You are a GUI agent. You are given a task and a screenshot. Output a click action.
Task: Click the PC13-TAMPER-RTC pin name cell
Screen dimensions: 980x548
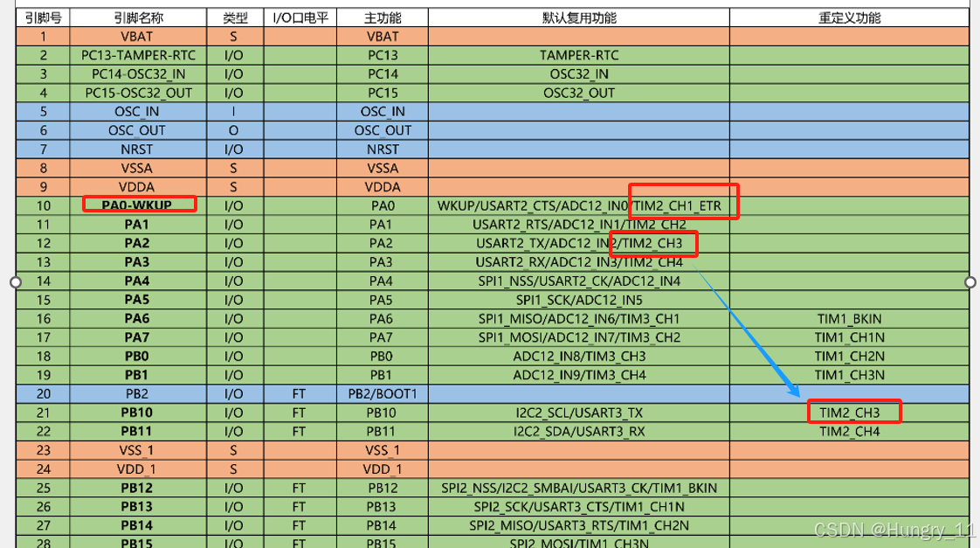(138, 55)
